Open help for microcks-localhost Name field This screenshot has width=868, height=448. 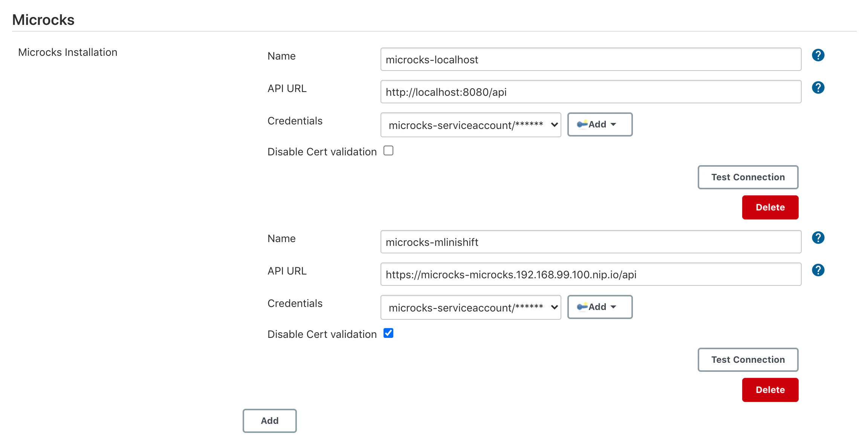coord(818,55)
